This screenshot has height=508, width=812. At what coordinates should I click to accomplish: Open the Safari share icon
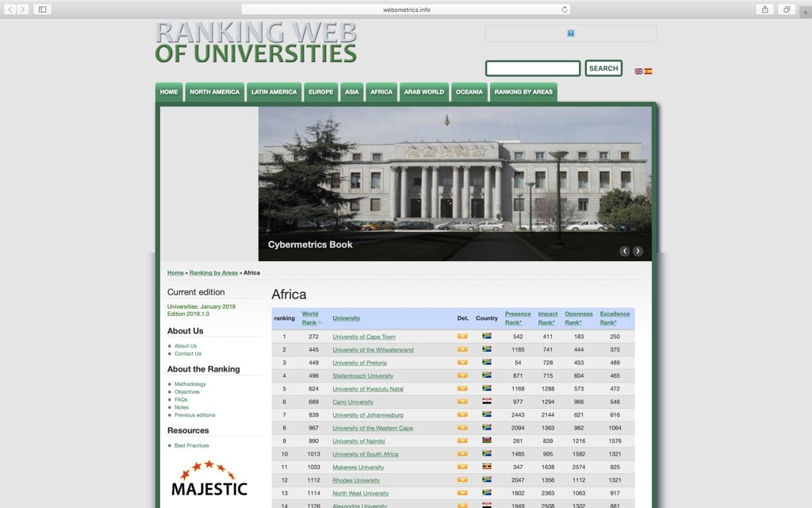(765, 10)
